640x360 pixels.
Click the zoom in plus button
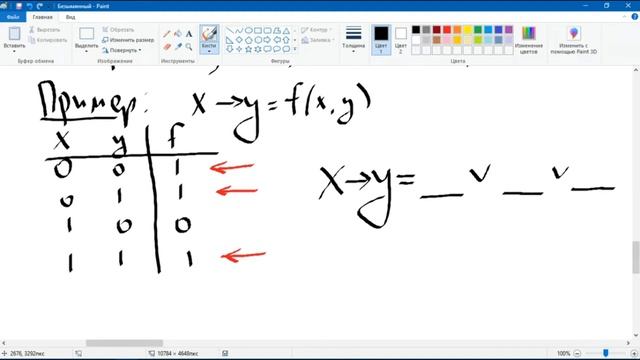pos(634,353)
